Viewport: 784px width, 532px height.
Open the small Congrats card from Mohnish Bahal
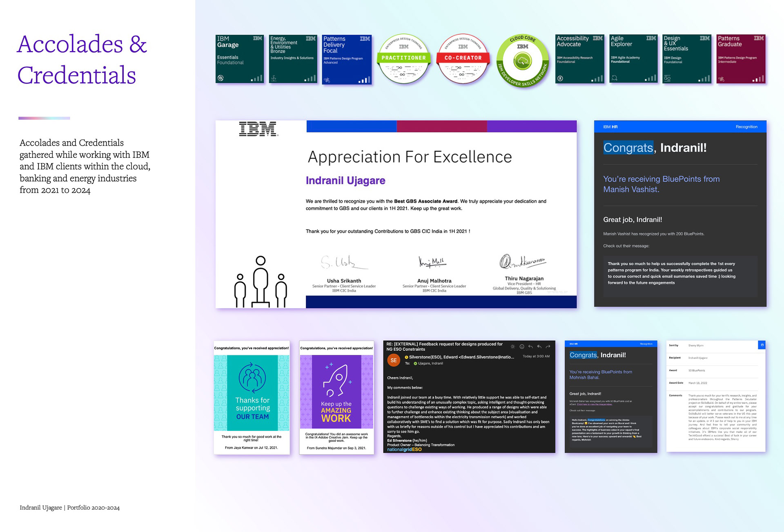point(611,397)
